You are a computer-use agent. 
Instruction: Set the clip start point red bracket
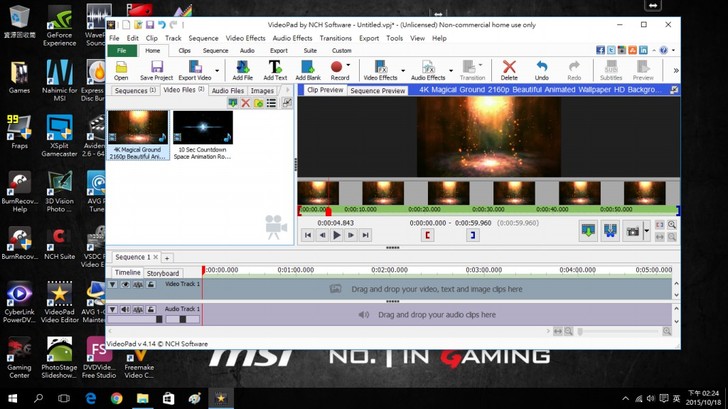click(427, 235)
